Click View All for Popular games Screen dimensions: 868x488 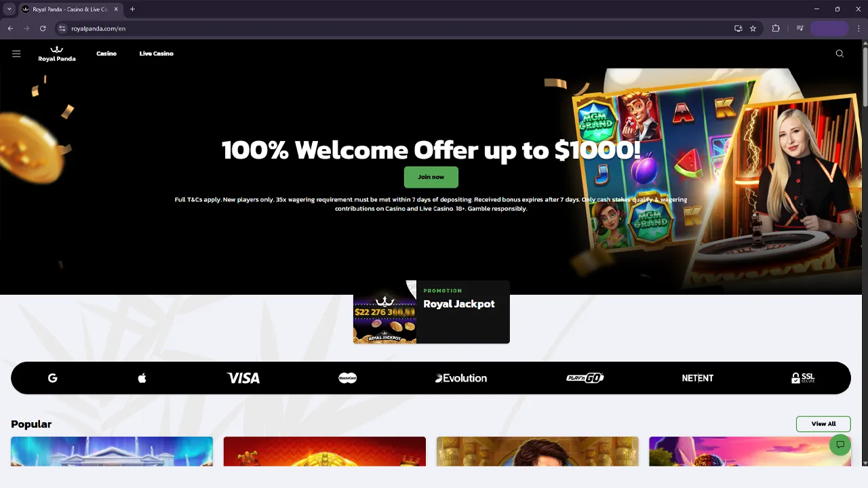823,424
